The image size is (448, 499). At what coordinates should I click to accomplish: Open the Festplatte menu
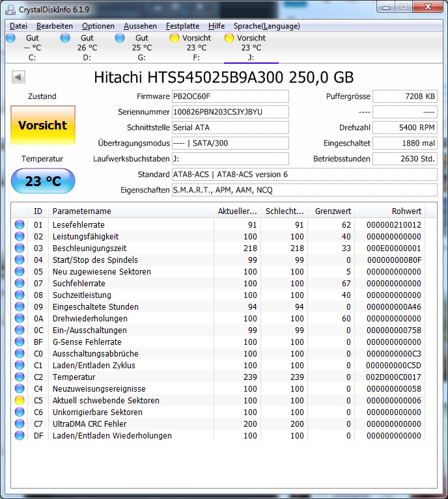182,26
